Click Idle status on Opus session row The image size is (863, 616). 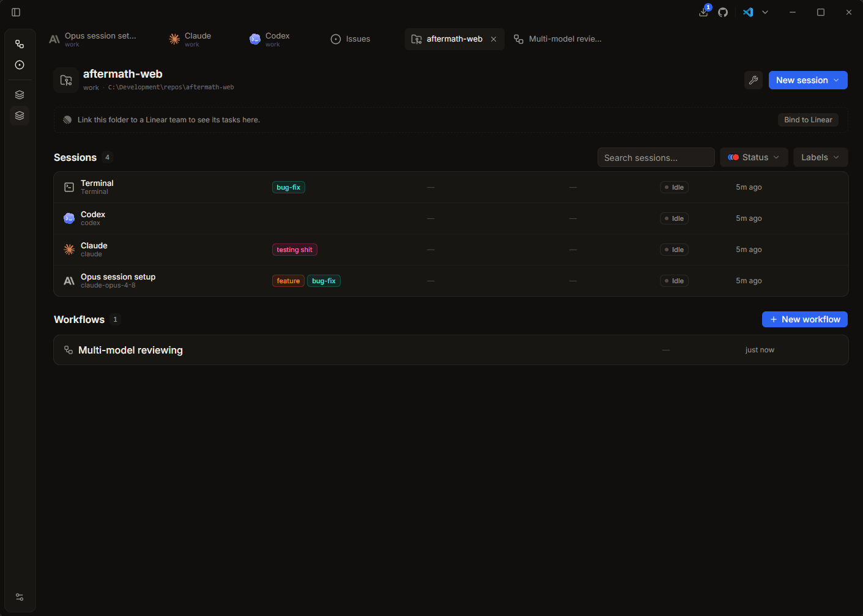(674, 281)
